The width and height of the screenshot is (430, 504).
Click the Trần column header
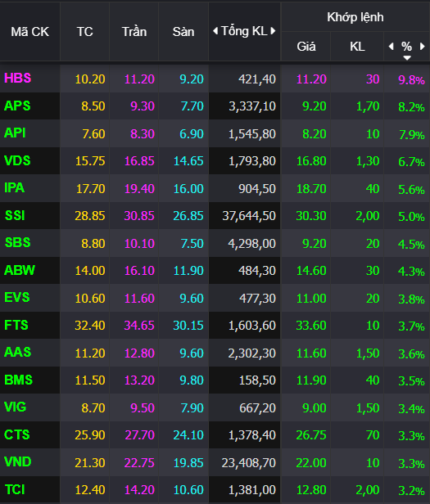tap(134, 31)
